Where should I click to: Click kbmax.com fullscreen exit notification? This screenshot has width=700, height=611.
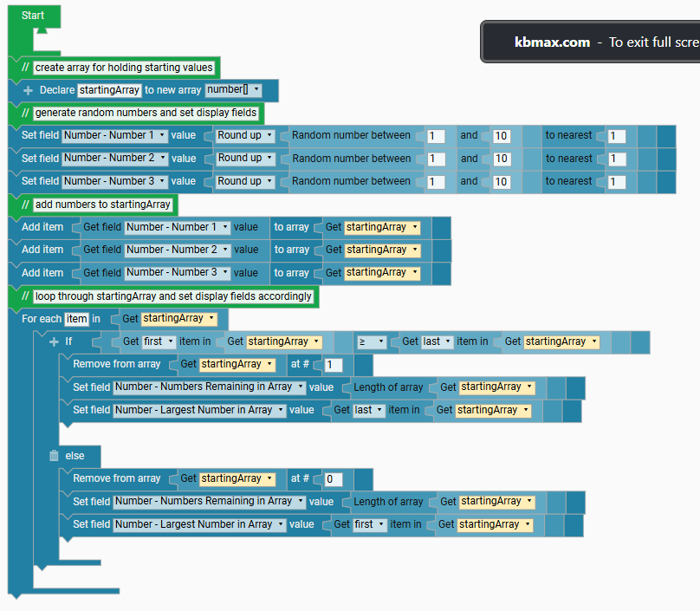[x=590, y=42]
